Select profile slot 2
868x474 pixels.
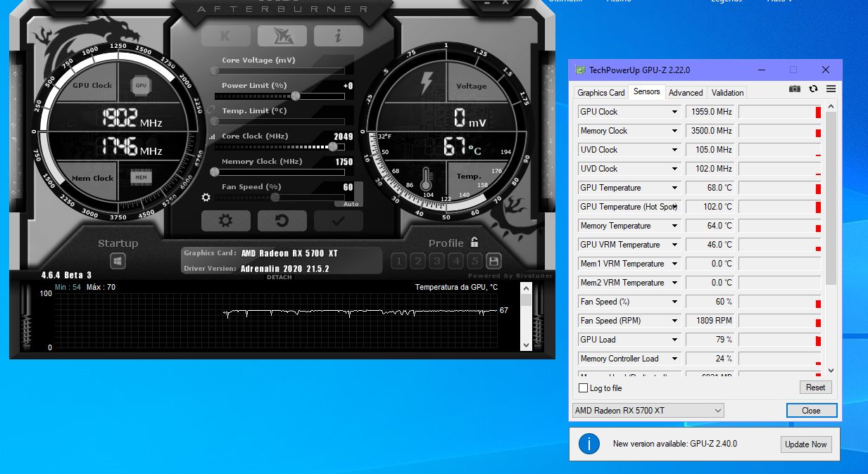[x=418, y=262]
